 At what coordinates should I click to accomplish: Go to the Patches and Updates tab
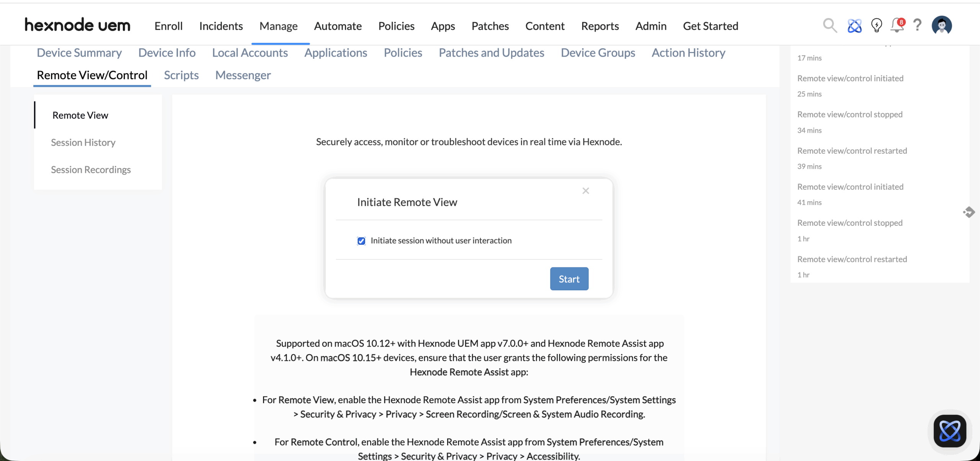tap(491, 53)
